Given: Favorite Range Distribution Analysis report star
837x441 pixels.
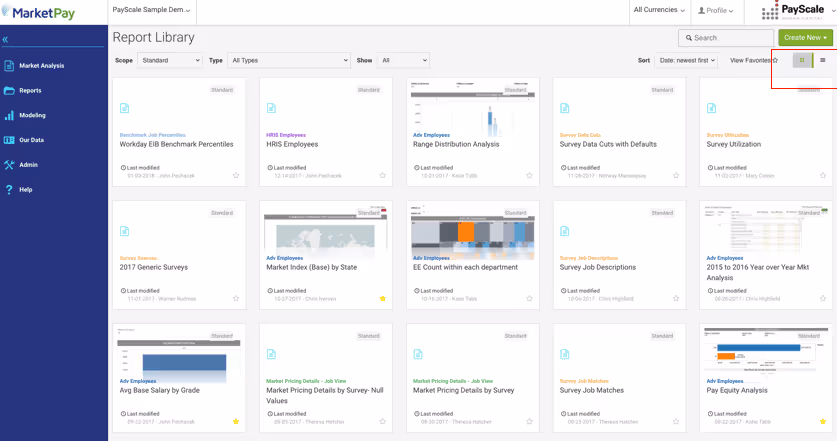Looking at the screenshot, I should click(530, 175).
